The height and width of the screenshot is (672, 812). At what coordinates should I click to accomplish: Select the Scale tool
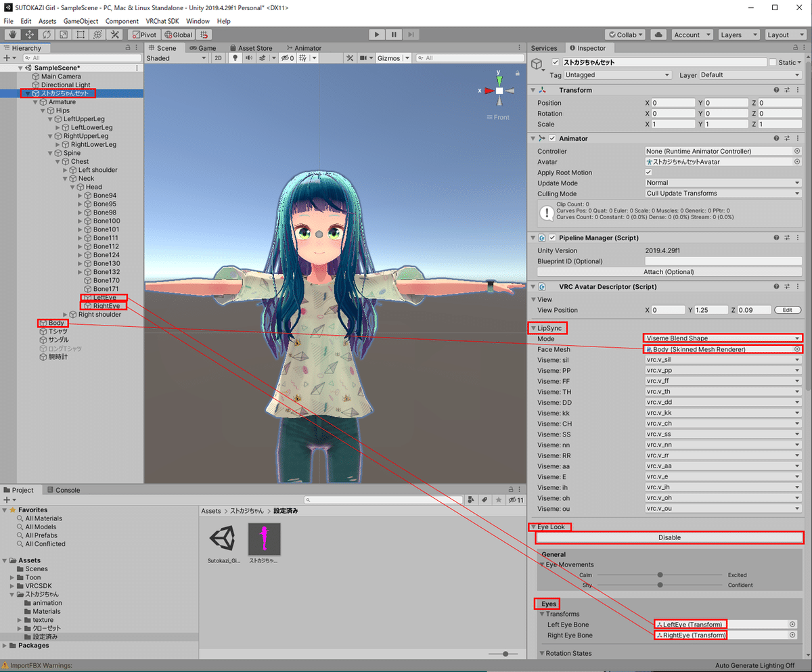64,35
